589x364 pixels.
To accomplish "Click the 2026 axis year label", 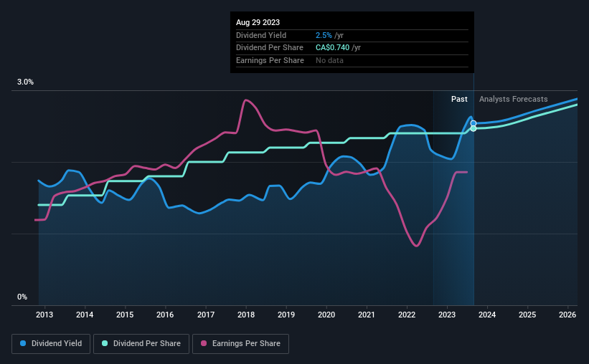I will [x=567, y=315].
